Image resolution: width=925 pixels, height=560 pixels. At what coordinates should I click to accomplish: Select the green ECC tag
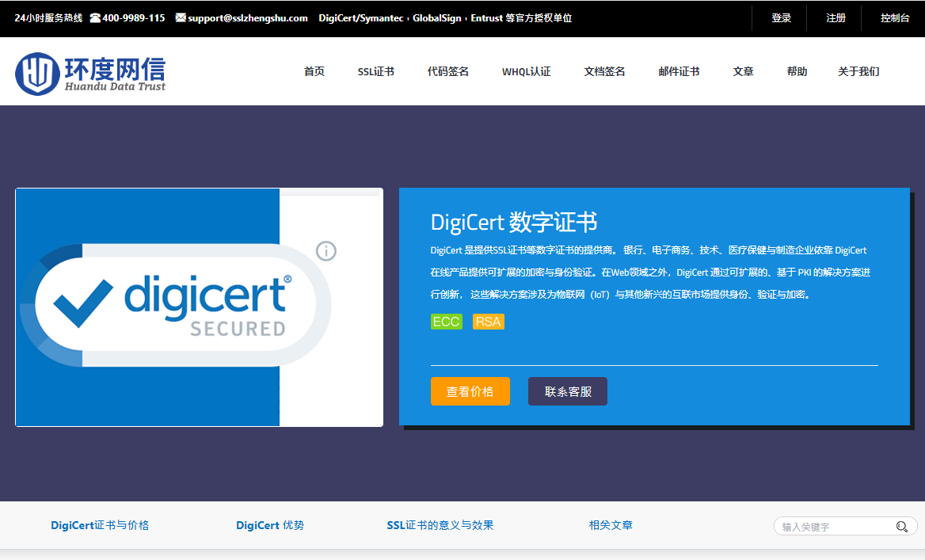coord(447,322)
